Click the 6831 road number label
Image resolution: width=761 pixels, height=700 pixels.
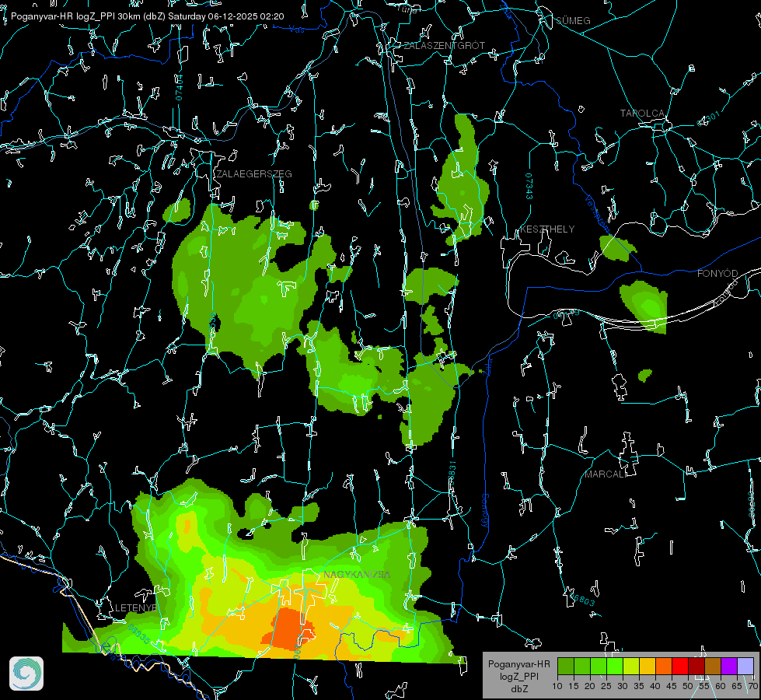tap(452, 471)
